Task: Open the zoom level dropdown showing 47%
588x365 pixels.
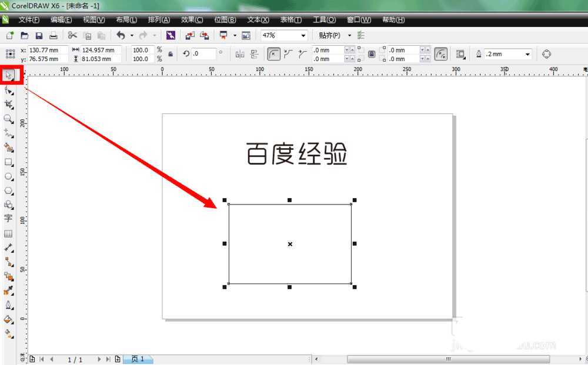Action: point(305,35)
